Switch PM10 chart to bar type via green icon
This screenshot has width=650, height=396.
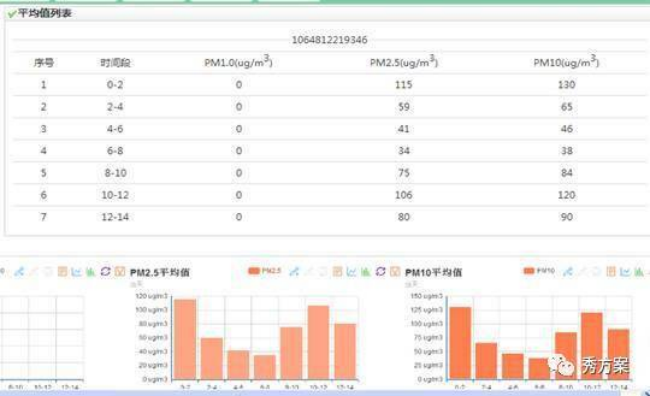[x=639, y=272]
